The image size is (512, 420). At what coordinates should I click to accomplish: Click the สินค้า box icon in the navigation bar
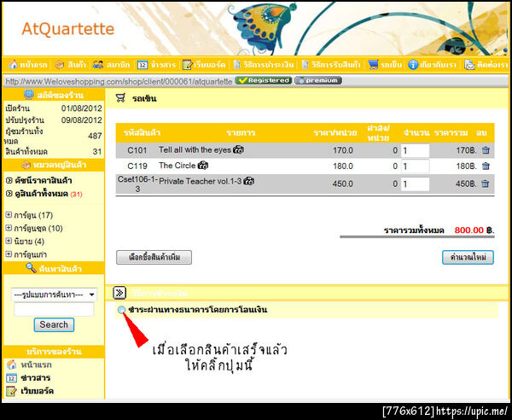coord(60,65)
